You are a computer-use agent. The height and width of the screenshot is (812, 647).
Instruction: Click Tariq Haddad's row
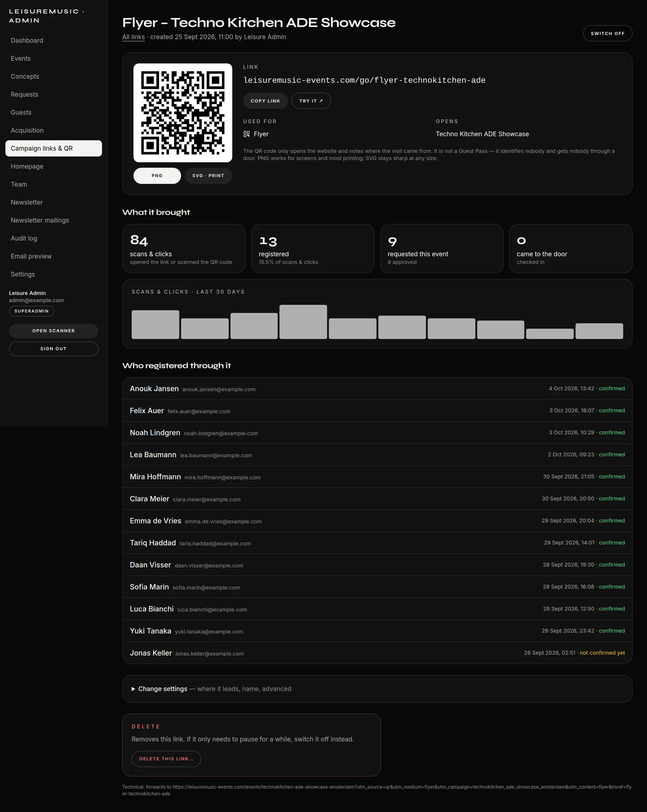377,543
